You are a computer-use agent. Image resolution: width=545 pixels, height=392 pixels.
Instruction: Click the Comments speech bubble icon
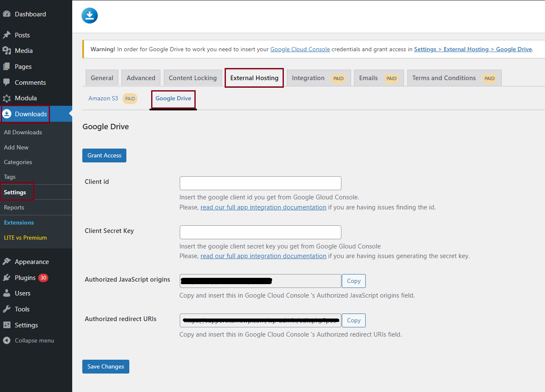[x=7, y=82]
